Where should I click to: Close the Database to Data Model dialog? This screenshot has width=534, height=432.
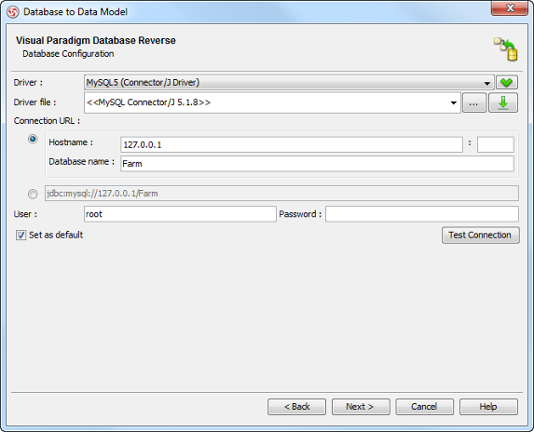coord(509,8)
